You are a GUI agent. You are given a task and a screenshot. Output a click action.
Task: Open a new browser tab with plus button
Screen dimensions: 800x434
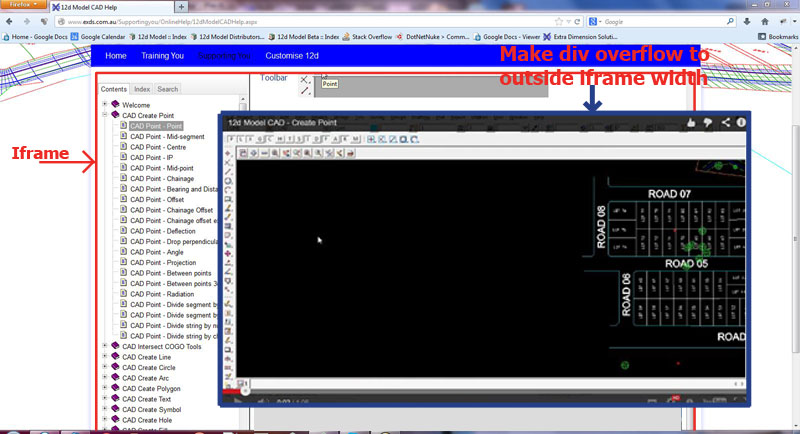tap(181, 7)
